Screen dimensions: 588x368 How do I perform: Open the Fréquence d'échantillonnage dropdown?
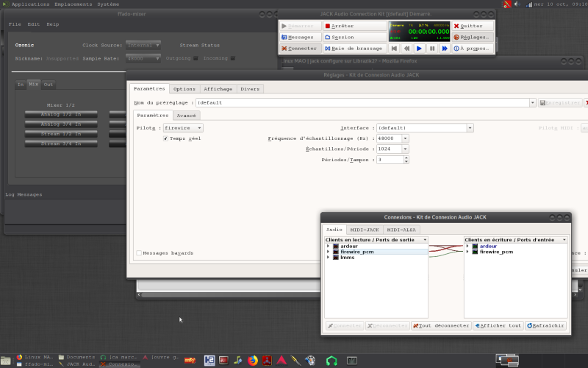[x=405, y=138]
